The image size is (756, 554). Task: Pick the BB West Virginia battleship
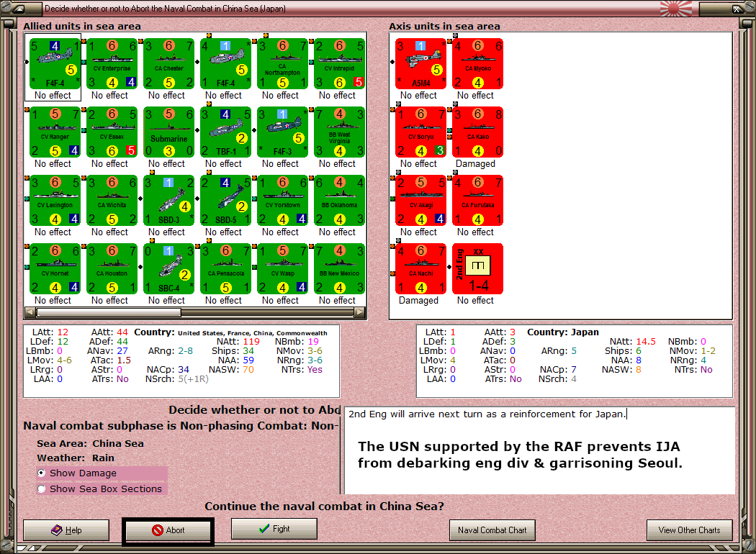[x=339, y=132]
